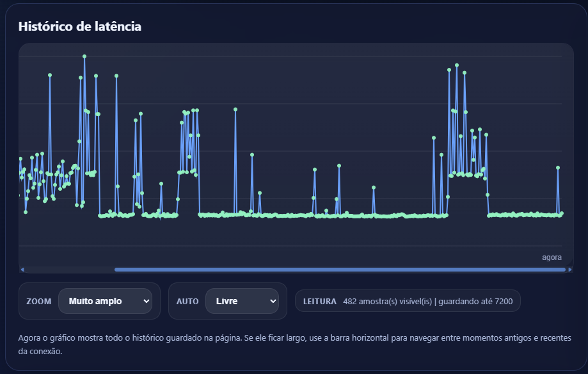Click the left arrow of the chart scrollbar
The height and width of the screenshot is (374, 588).
tap(22, 270)
